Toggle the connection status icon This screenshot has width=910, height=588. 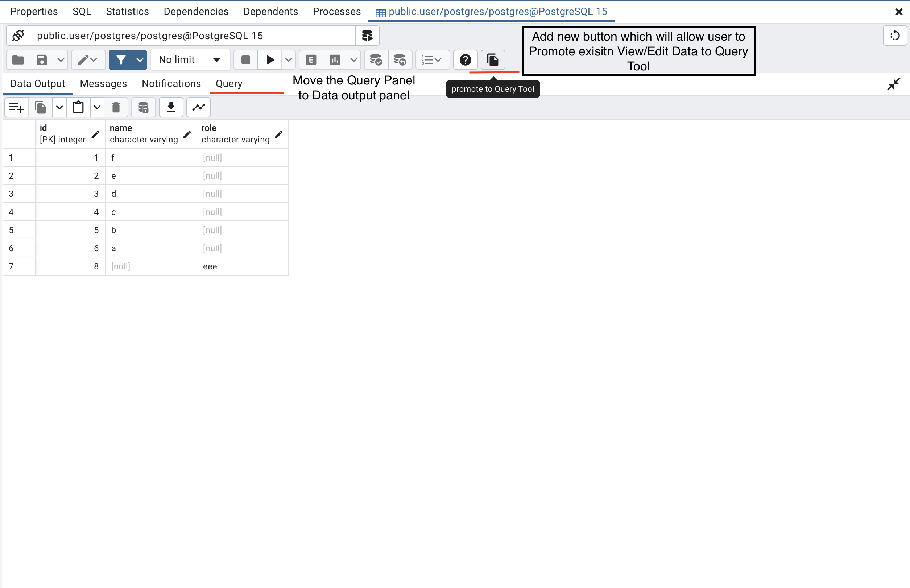(18, 36)
